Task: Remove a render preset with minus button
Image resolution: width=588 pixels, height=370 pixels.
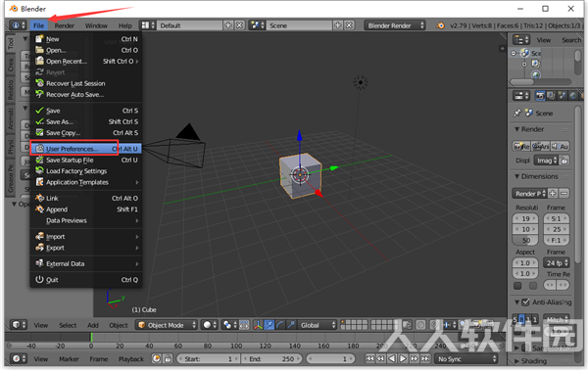Action: pos(563,193)
